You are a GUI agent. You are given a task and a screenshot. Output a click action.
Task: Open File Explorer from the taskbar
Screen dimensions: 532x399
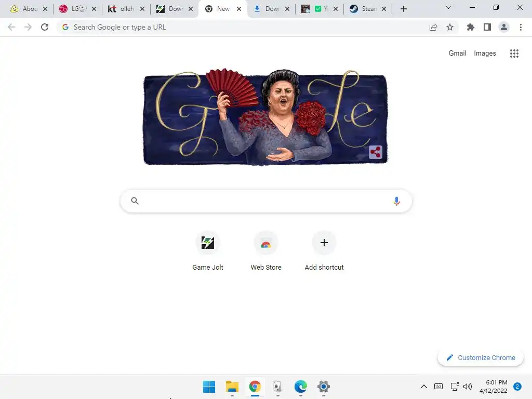232,387
